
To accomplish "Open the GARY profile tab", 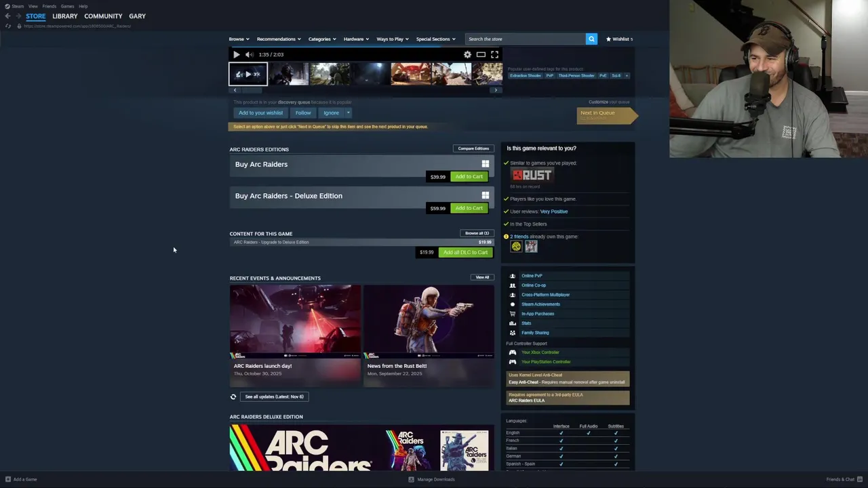I will click(138, 16).
